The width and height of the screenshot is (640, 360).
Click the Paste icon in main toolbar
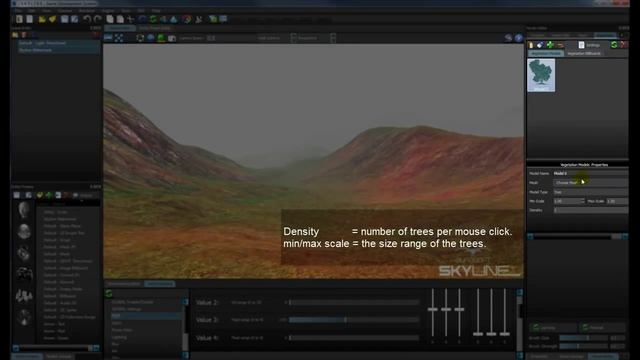point(120,19)
